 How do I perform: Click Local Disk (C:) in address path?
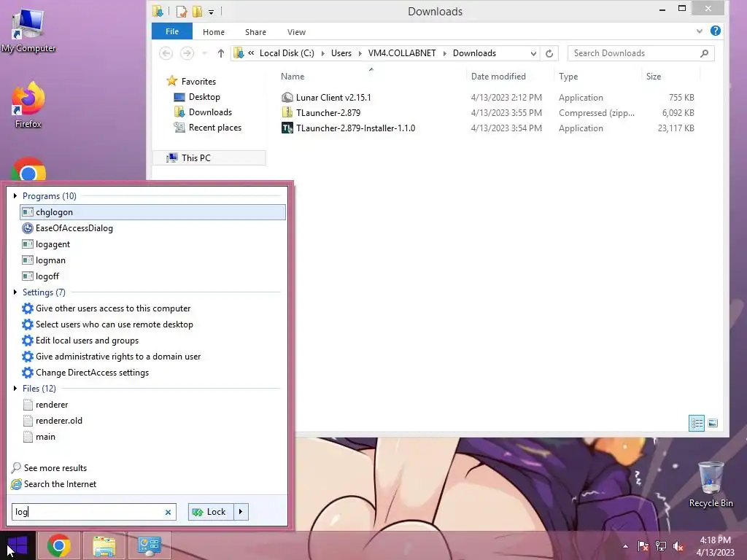[x=287, y=52]
